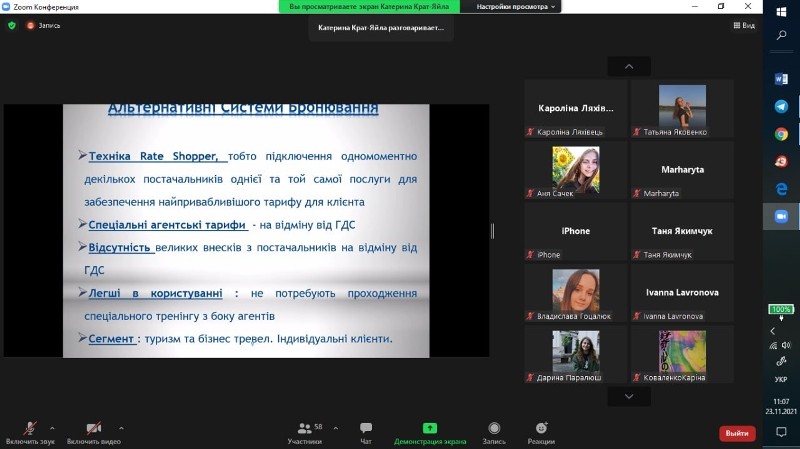Click the Сегмент underlined word on slide
The image size is (800, 449).
[111, 339]
